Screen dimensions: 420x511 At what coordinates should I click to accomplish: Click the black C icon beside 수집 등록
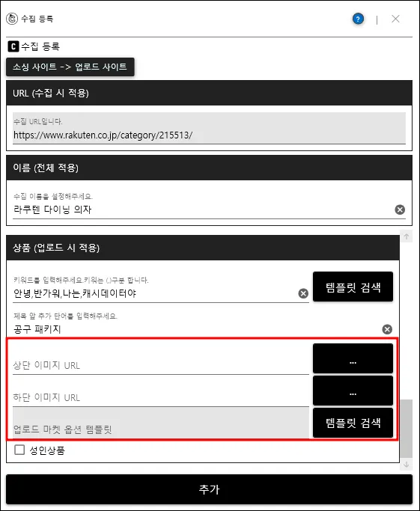click(13, 46)
